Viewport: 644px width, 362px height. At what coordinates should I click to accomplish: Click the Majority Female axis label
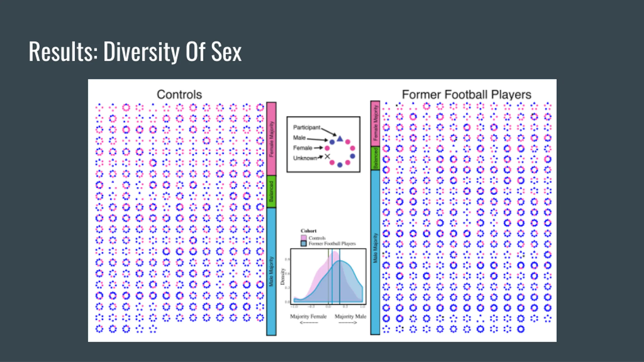tap(308, 316)
